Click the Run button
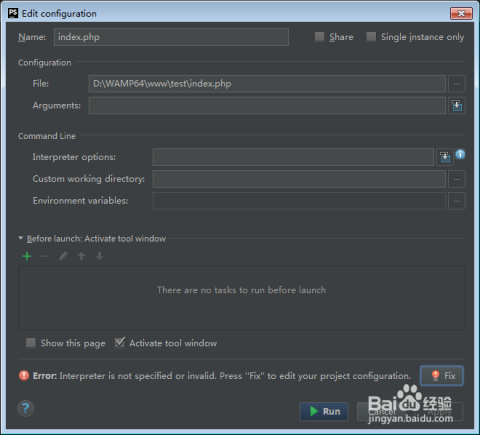 pyautogui.click(x=324, y=411)
